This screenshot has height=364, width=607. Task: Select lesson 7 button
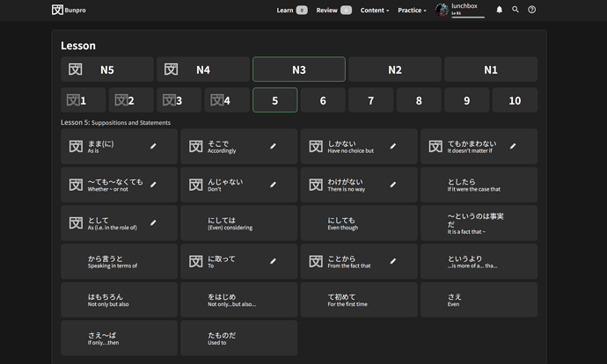pyautogui.click(x=370, y=100)
